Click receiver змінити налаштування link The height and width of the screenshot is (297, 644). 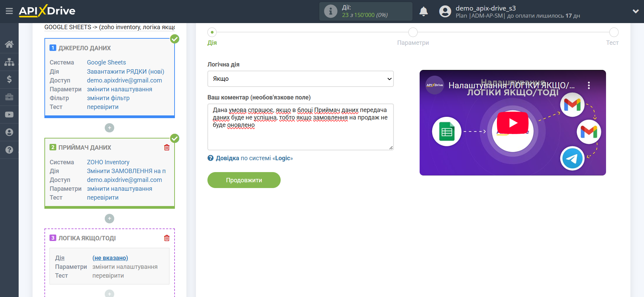pos(119,189)
